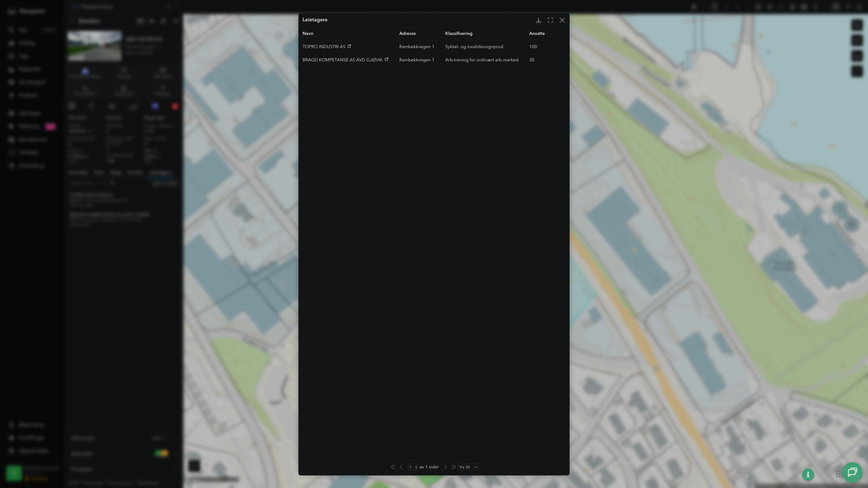Click the page number stepper arrows
This screenshot has width=868, height=488.
(x=416, y=467)
